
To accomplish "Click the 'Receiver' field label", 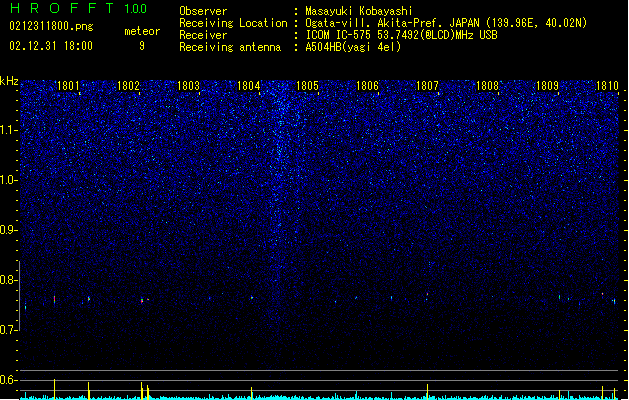I will pos(203,35).
